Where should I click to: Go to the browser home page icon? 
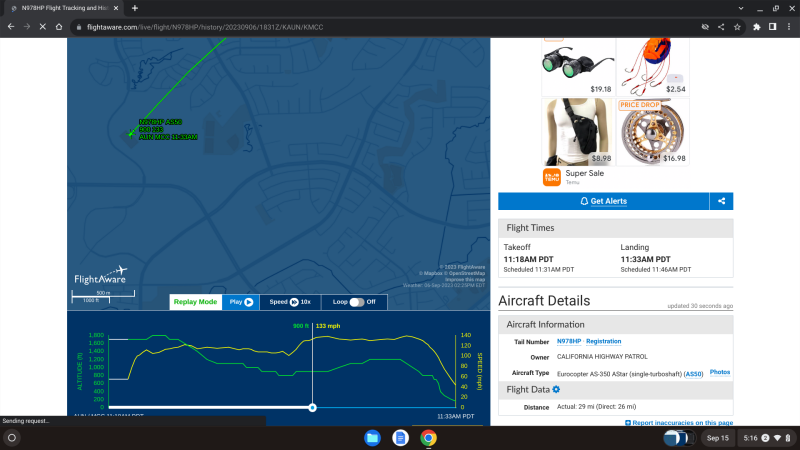59,27
